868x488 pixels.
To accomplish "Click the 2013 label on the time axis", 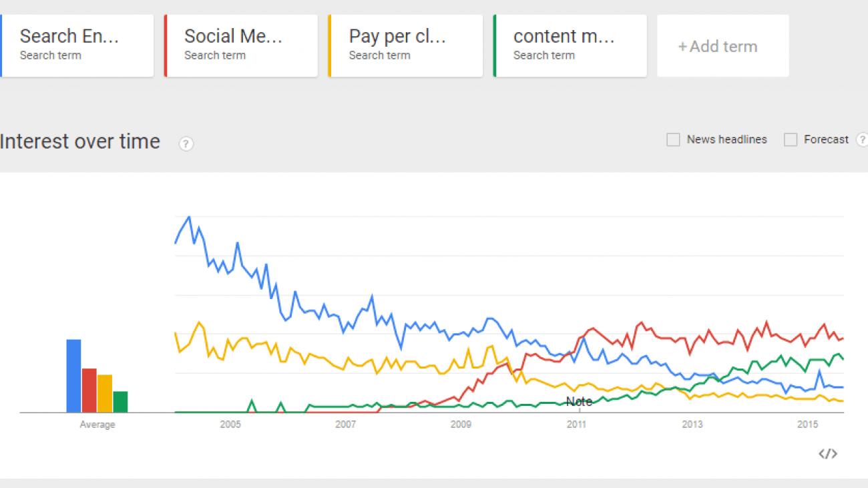I will 692,425.
